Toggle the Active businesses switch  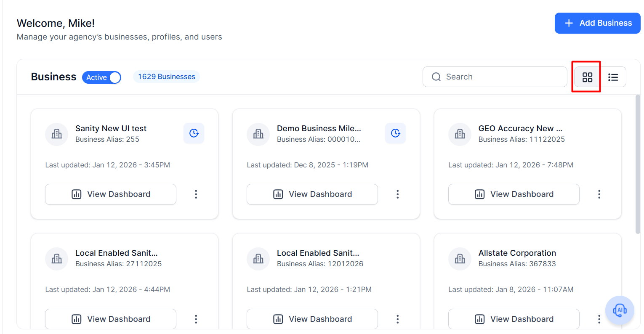101,77
